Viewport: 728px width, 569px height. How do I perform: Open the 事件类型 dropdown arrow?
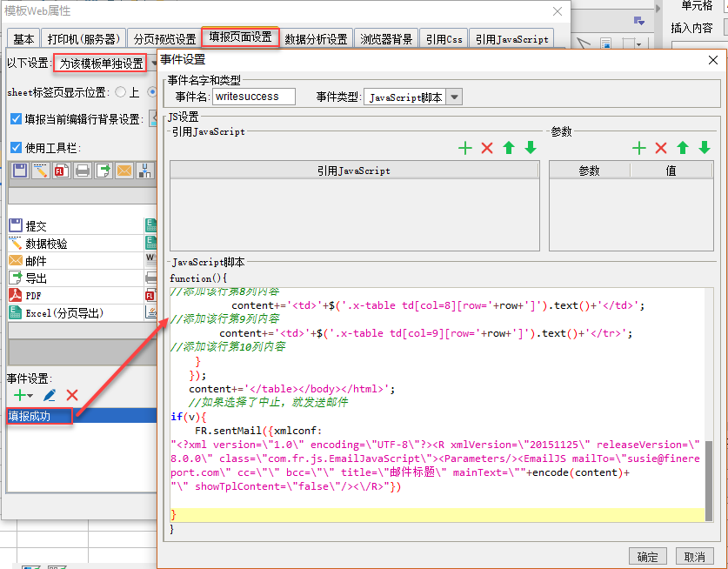454,97
